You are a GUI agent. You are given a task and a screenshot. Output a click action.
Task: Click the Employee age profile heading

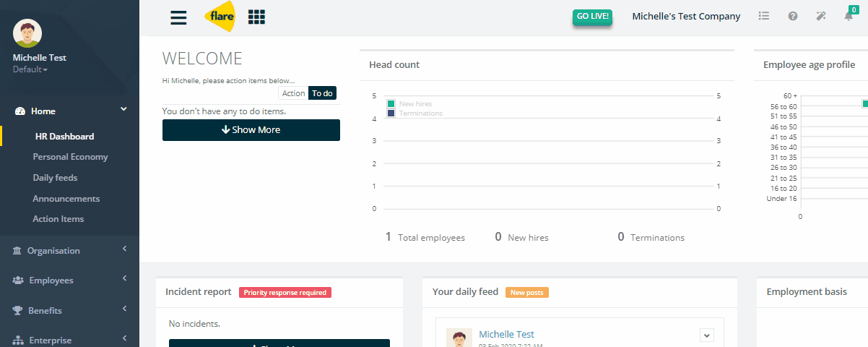[810, 65]
